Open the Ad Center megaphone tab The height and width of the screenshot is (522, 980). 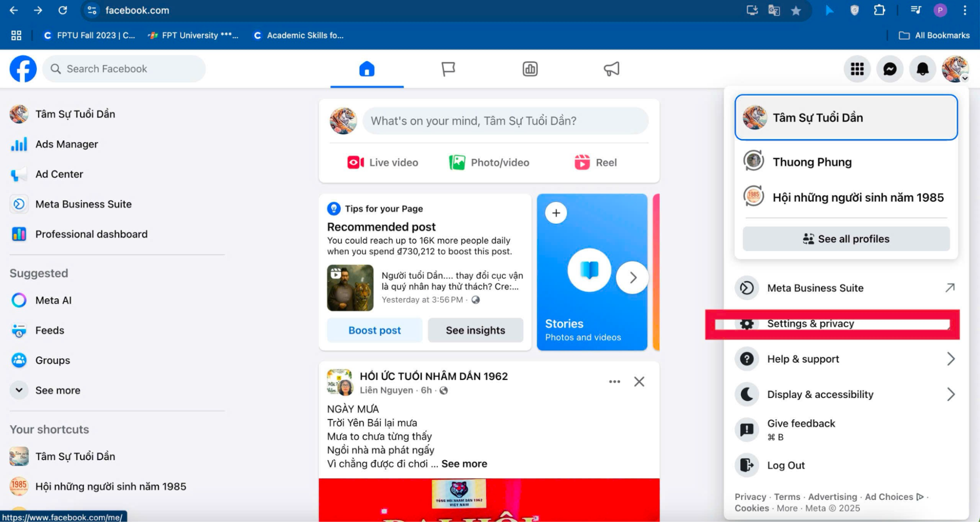tap(611, 69)
